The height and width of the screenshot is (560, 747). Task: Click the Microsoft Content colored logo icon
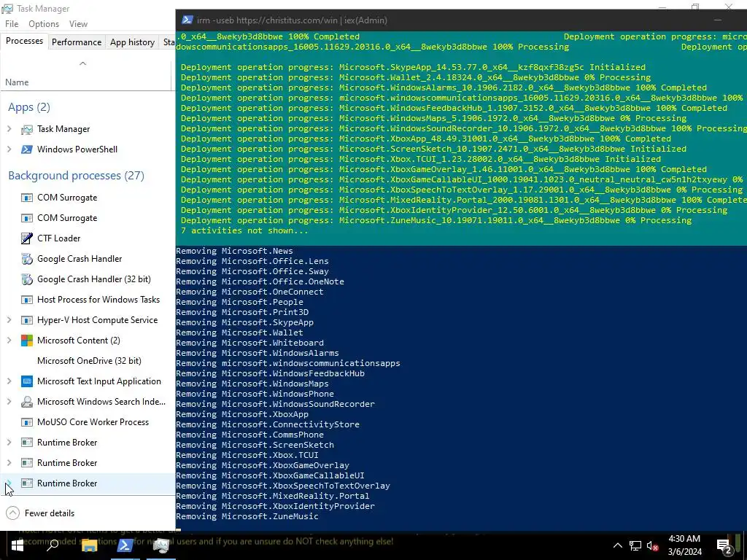point(27,341)
